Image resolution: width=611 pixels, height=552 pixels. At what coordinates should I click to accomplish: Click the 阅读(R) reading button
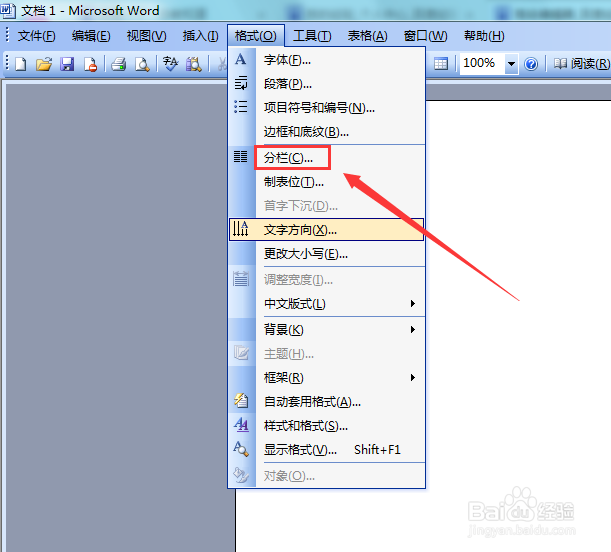tap(581, 63)
